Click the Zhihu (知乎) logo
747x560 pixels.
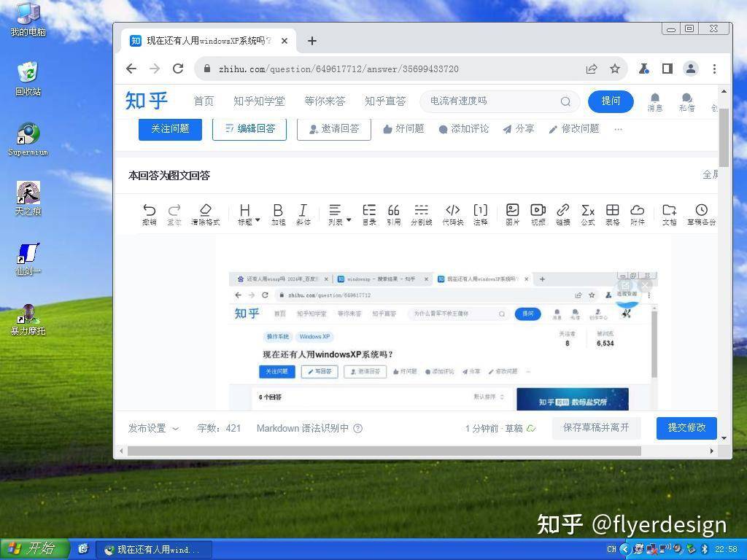[147, 101]
